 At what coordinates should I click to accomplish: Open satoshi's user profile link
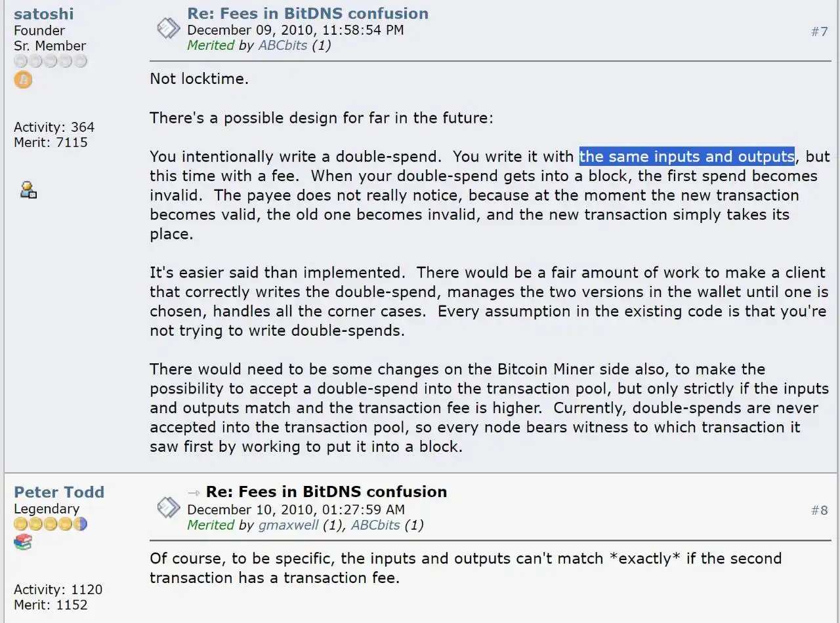(x=43, y=14)
